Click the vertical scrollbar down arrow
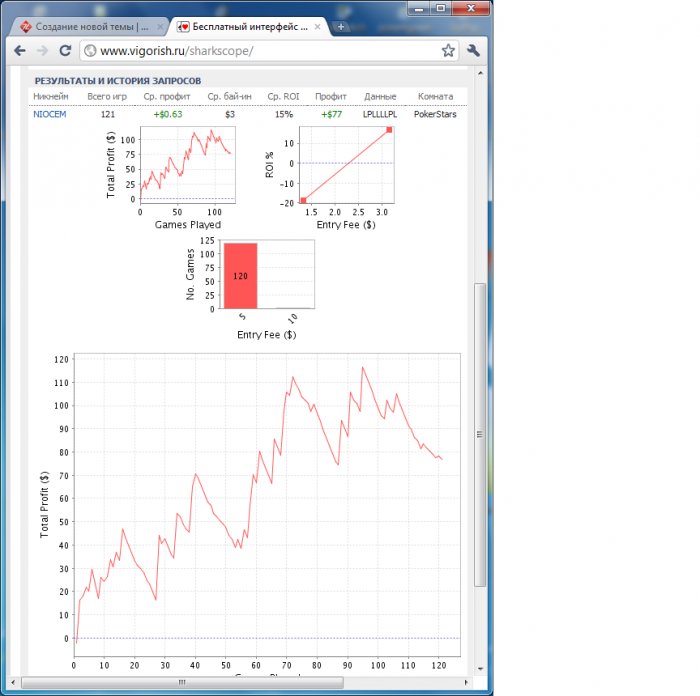 tap(480, 669)
